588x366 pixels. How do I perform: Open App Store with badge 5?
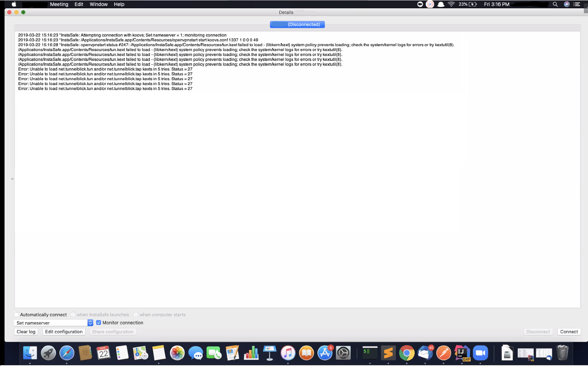[x=325, y=353]
